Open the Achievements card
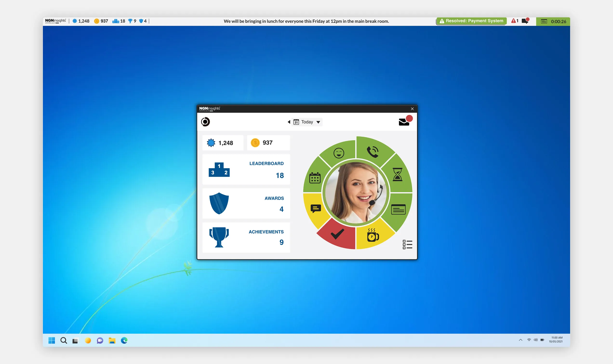Image resolution: width=613 pixels, height=364 pixels. (x=246, y=237)
